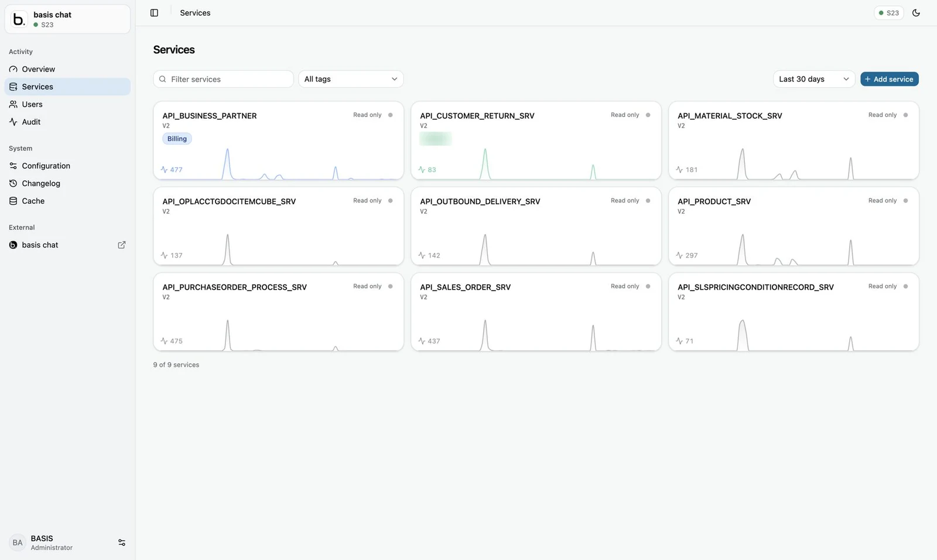Image resolution: width=937 pixels, height=560 pixels.
Task: Click status dot on API_CUSTOMER_RETURN_SRV card
Action: click(648, 115)
